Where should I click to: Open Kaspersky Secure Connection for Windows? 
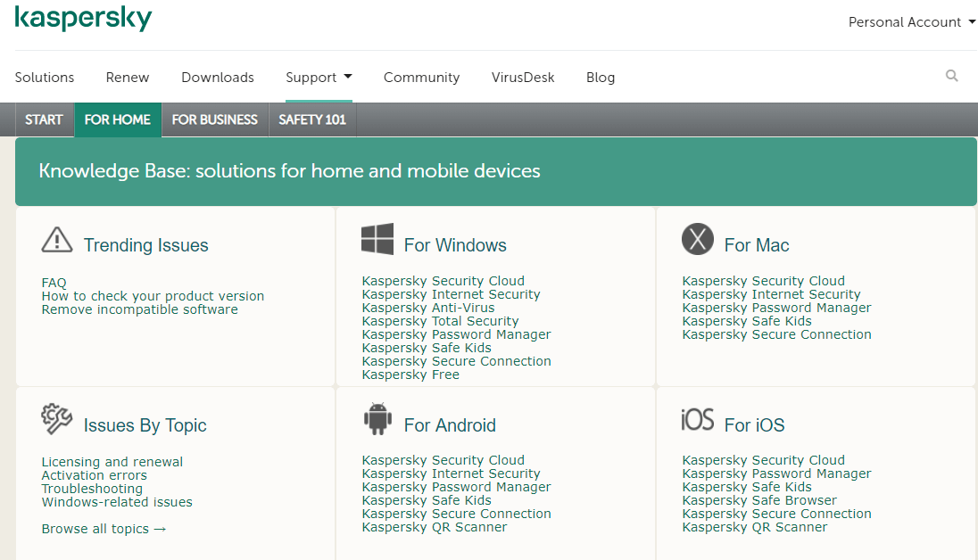click(457, 361)
